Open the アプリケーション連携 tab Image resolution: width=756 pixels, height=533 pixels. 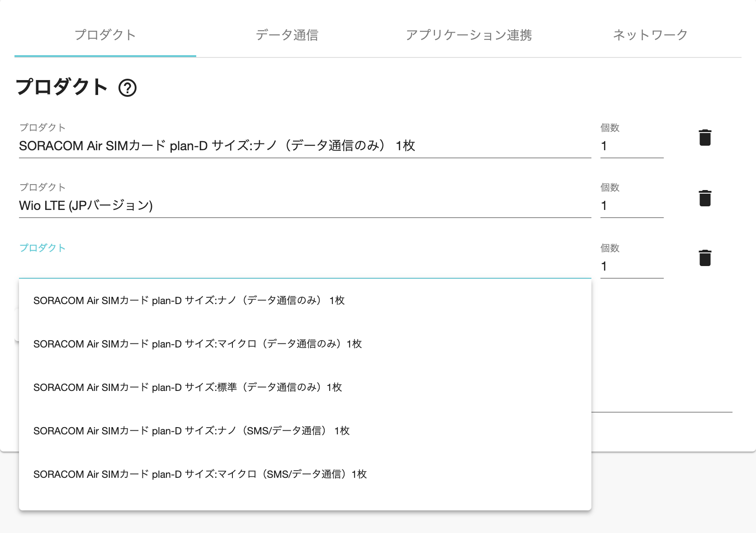(469, 35)
